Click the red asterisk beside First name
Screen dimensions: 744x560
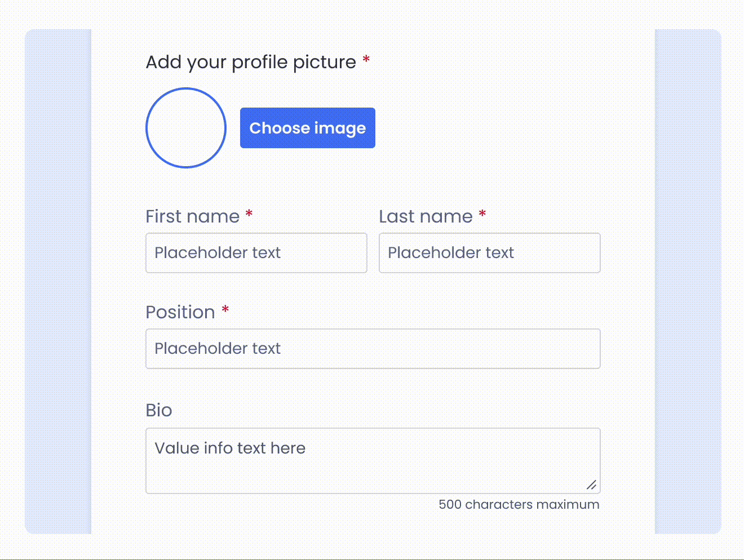tap(249, 215)
